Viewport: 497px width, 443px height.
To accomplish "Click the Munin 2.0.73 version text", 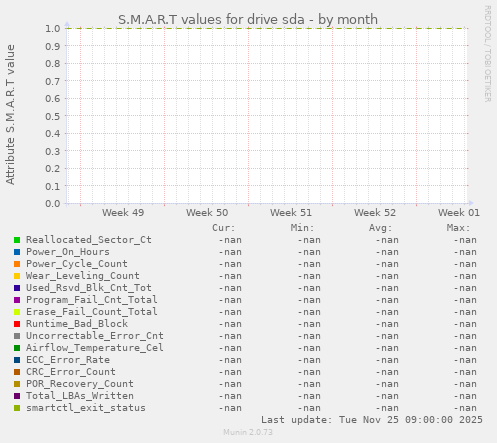I will coord(248,432).
